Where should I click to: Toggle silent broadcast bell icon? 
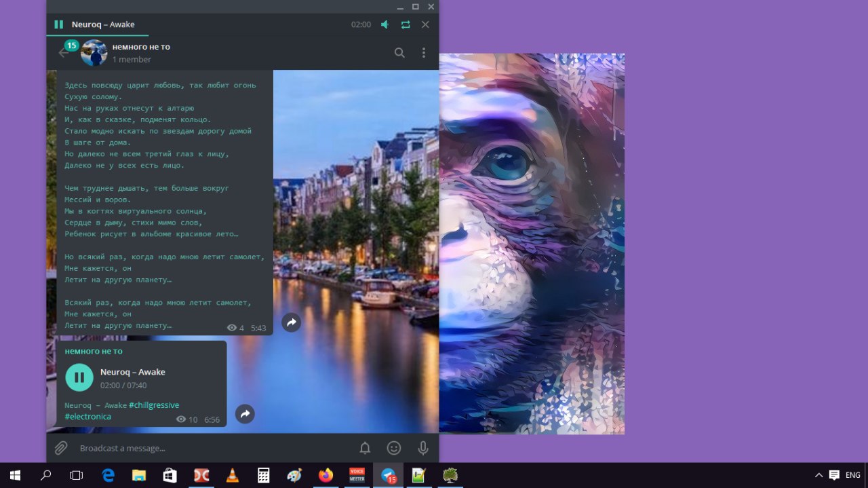(x=365, y=448)
